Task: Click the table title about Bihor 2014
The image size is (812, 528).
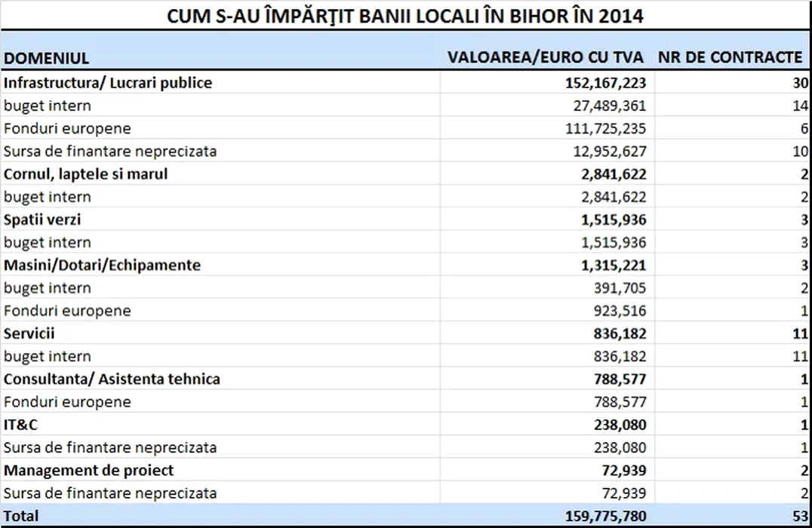Action: 405,15
